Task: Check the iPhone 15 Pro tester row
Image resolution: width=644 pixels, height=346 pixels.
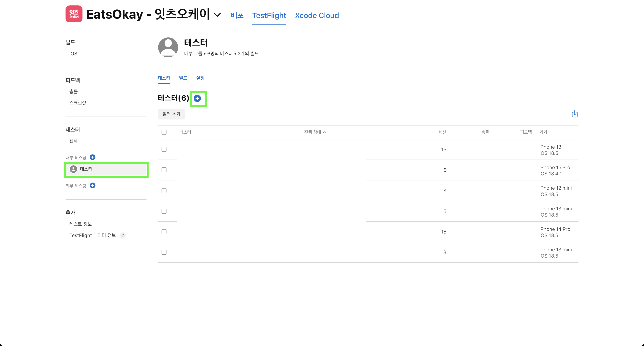Action: pos(164,170)
